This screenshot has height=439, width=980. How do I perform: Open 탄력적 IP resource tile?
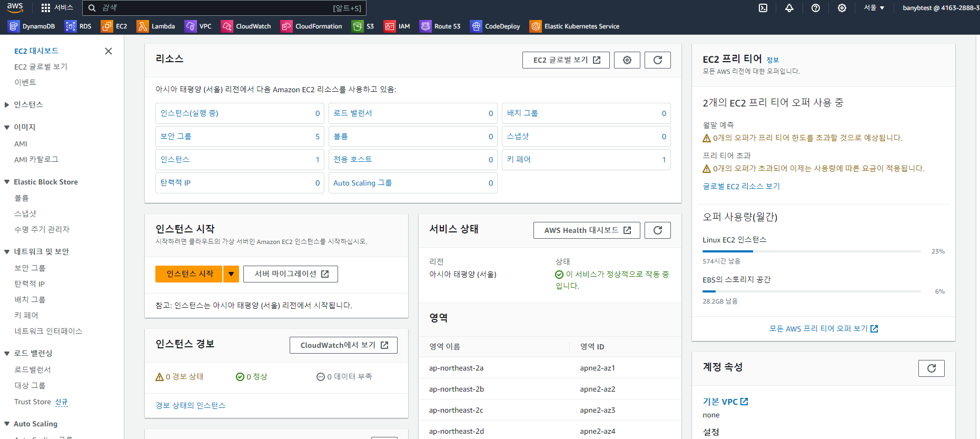click(x=240, y=183)
